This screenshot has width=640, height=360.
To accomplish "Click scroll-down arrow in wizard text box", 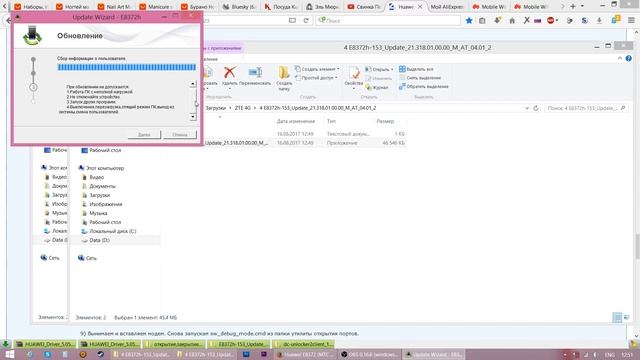I will (193, 117).
